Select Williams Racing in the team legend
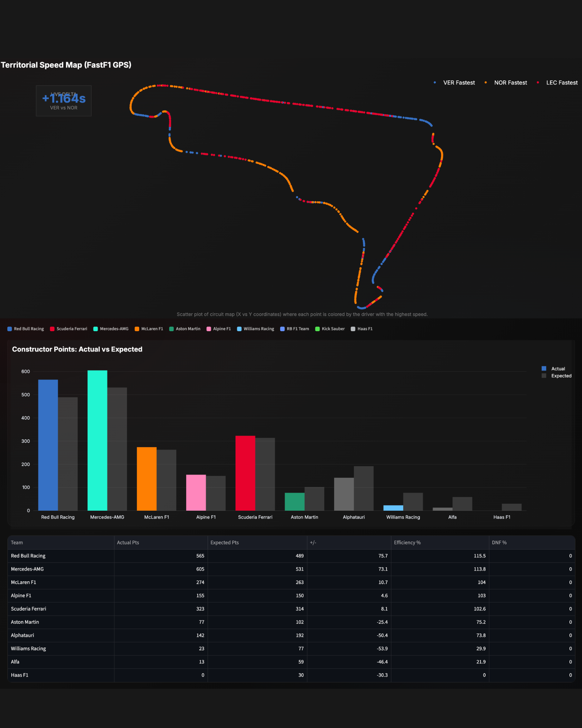This screenshot has height=728, width=582. [256, 329]
